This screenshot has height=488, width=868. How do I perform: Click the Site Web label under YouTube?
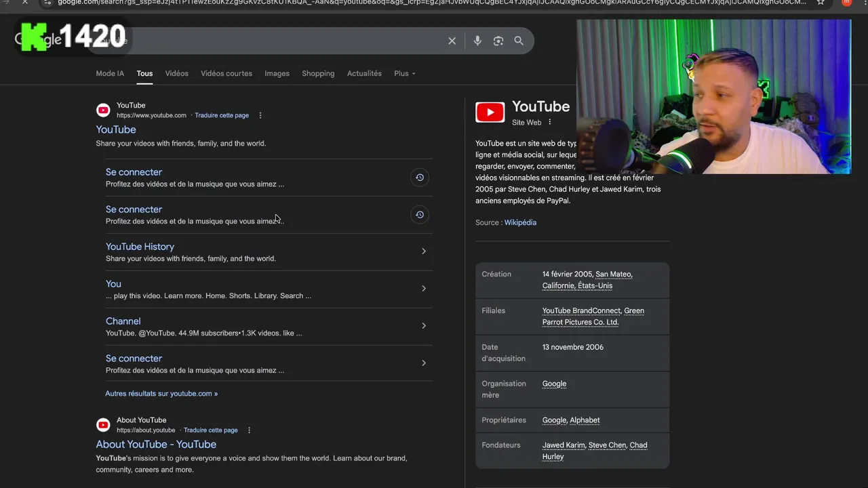pos(526,123)
